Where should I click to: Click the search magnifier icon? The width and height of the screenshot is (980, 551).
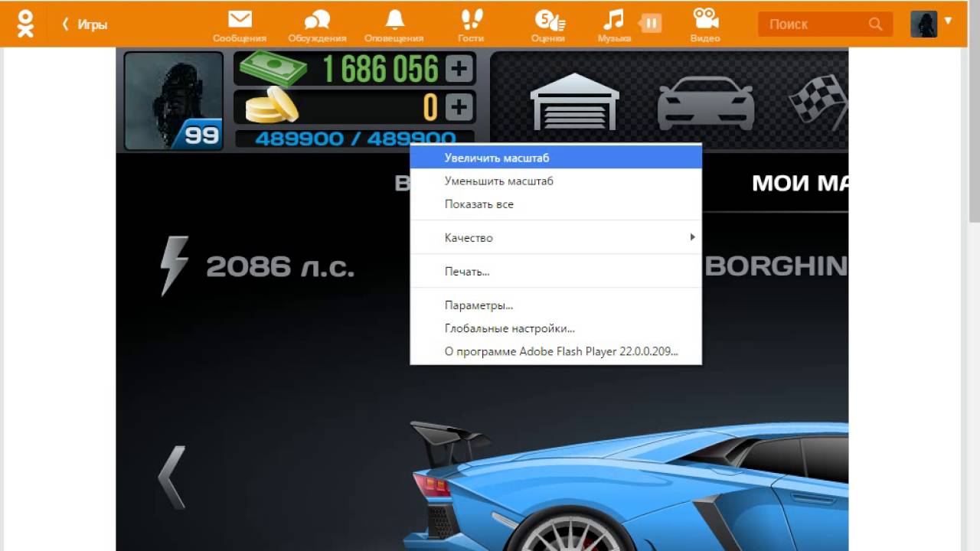point(875,24)
